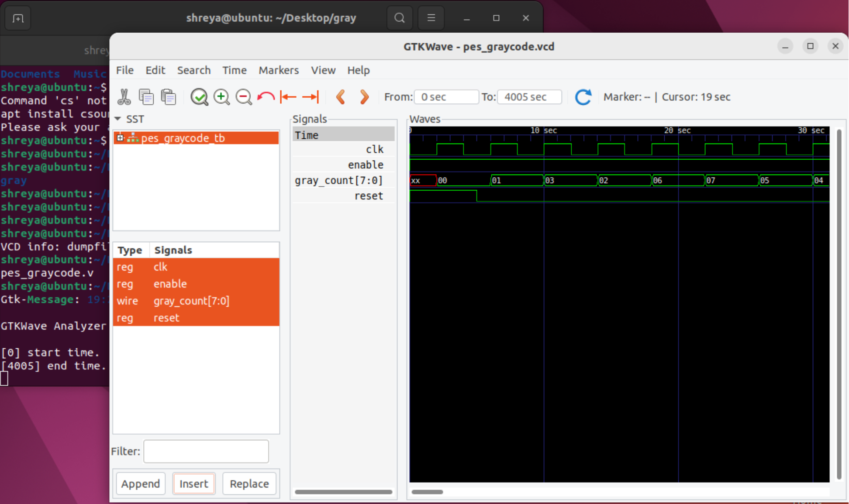
Task: Click the Replace button
Action: click(x=249, y=483)
